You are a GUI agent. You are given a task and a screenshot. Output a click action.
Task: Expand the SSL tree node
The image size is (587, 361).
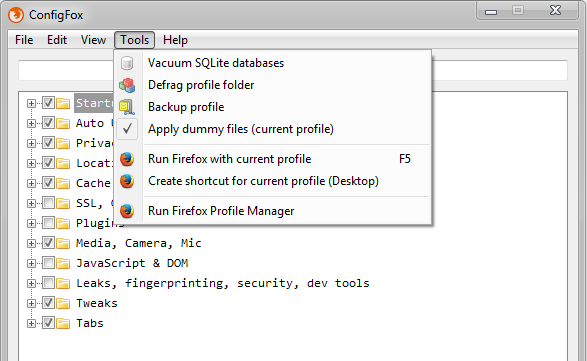pos(31,203)
